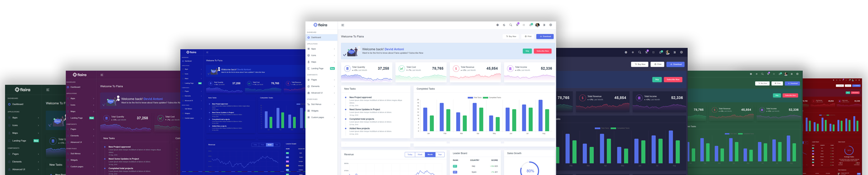Click Skip button in the dark navy window
The width and height of the screenshot is (868, 175).
[657, 79]
